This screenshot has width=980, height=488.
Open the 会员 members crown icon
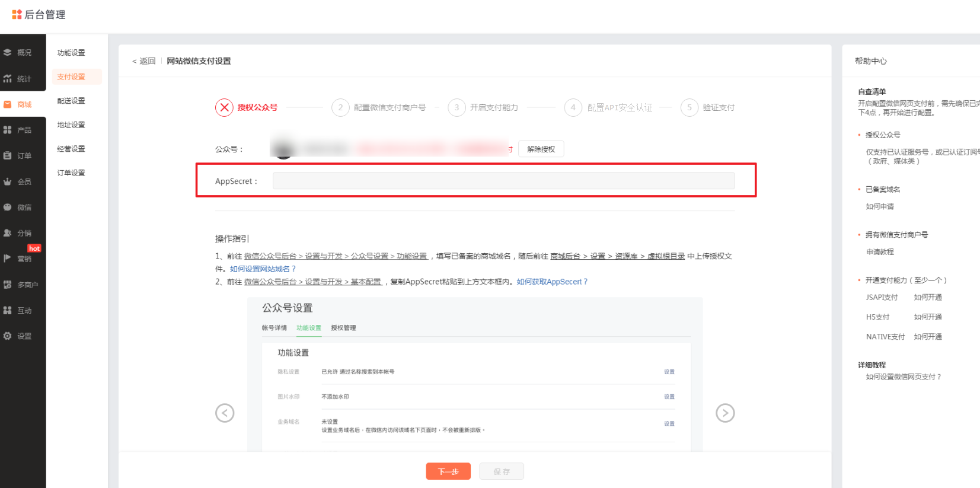coord(7,181)
